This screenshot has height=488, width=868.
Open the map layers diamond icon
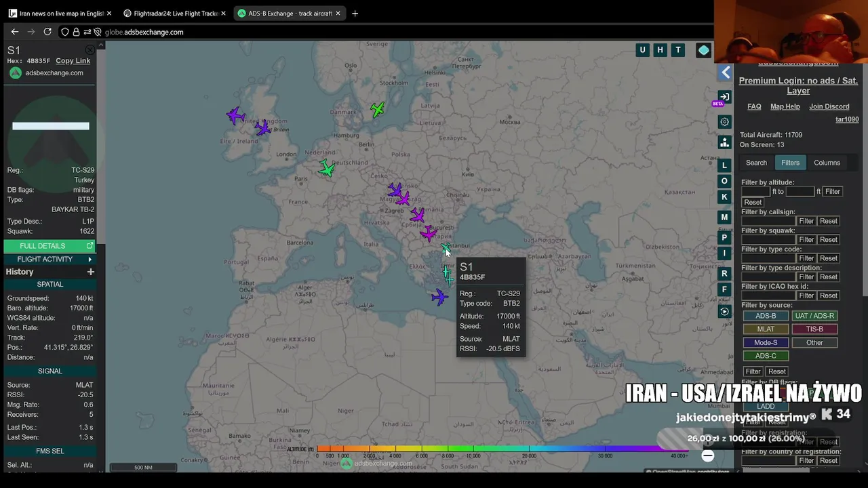pyautogui.click(x=703, y=49)
